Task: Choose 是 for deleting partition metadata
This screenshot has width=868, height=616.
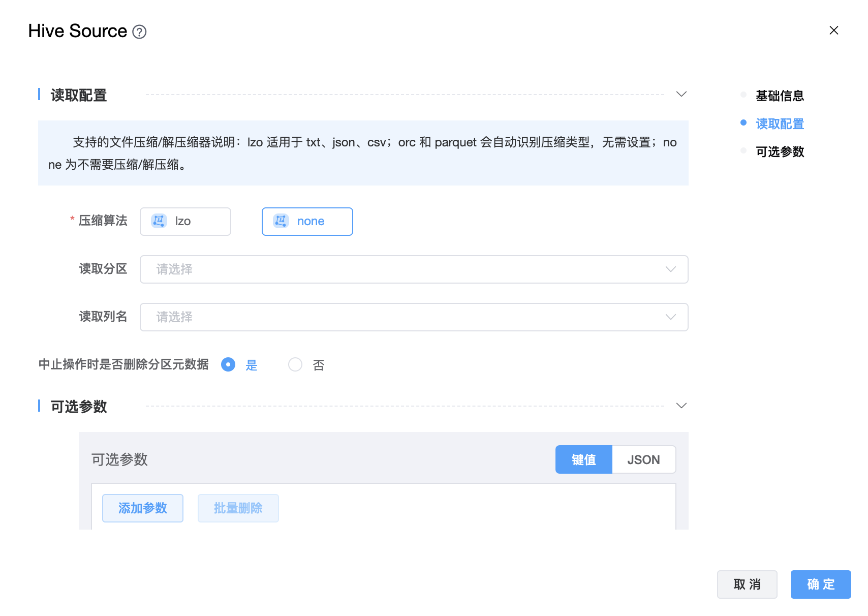Action: pyautogui.click(x=229, y=365)
